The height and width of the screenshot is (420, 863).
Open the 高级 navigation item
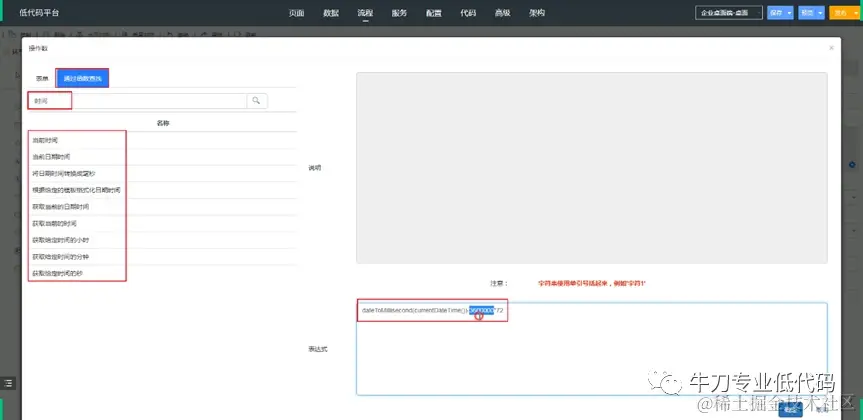(x=502, y=13)
